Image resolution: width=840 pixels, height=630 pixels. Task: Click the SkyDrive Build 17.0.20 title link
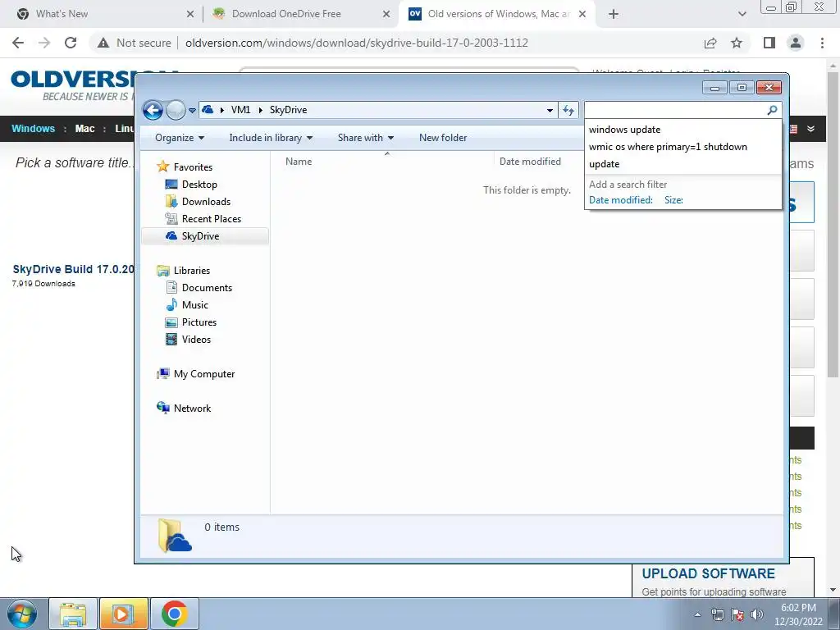[73, 269]
